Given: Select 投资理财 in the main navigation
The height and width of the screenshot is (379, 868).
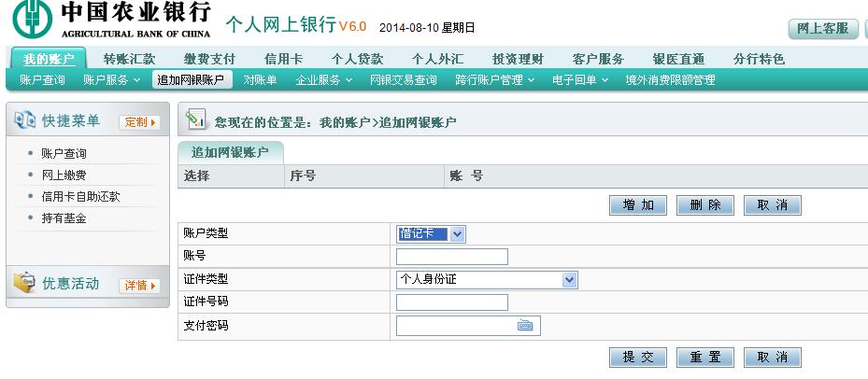Looking at the screenshot, I should tap(517, 59).
